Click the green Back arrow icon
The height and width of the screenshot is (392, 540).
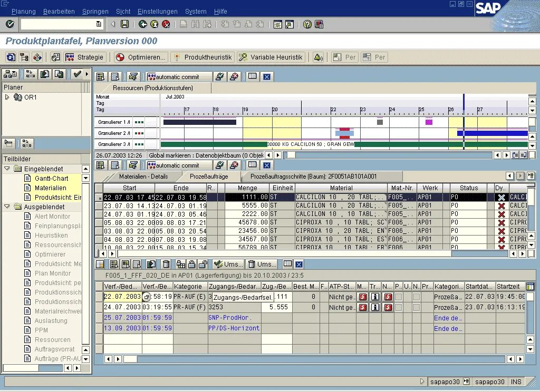click(x=143, y=24)
